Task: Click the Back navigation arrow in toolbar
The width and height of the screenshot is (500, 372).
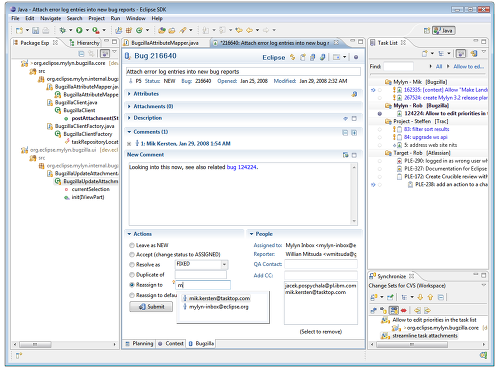Action: tap(249, 30)
